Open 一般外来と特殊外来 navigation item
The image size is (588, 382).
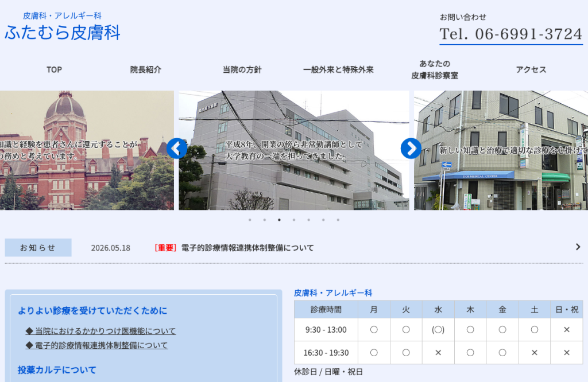pos(338,69)
